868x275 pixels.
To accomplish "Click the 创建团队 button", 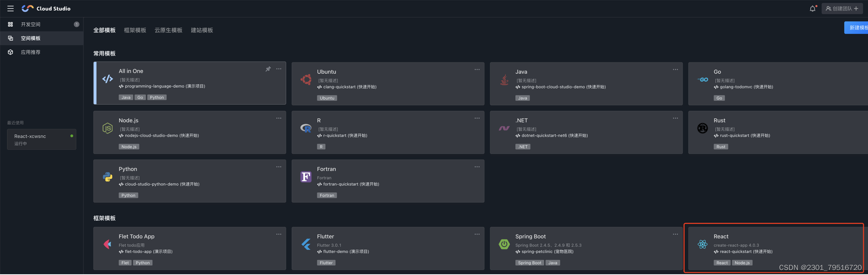I will [842, 9].
